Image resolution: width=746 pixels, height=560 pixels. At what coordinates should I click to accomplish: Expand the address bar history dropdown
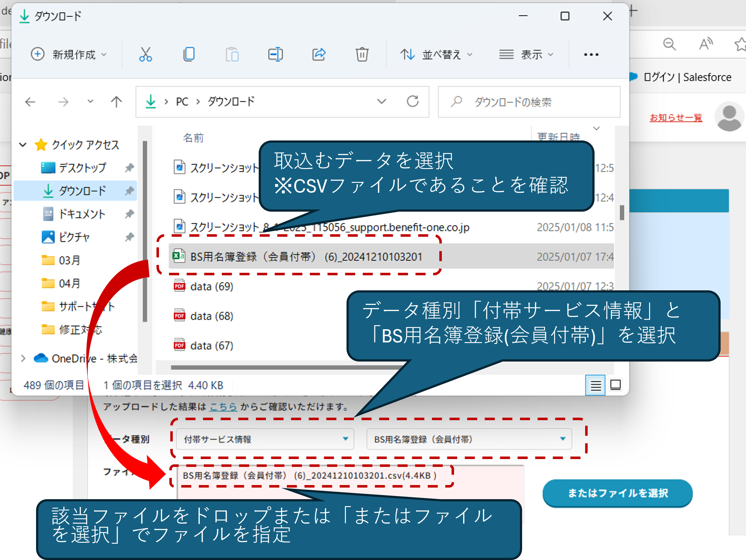(381, 102)
